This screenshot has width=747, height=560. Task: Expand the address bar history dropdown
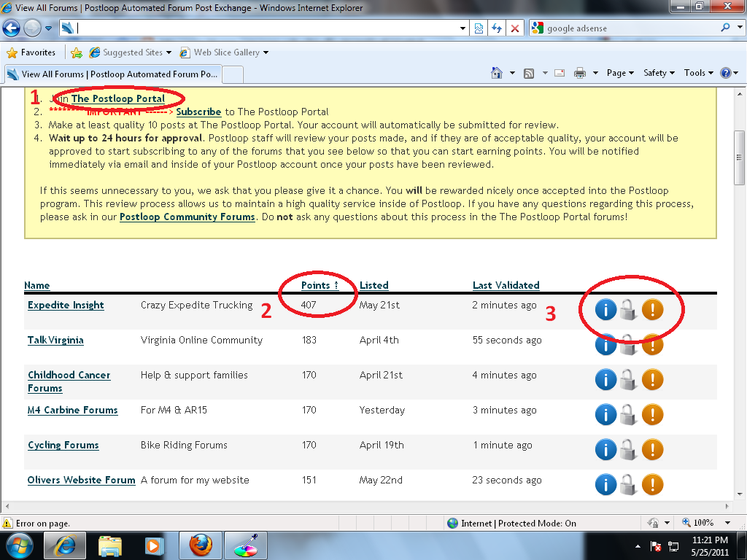[462, 28]
